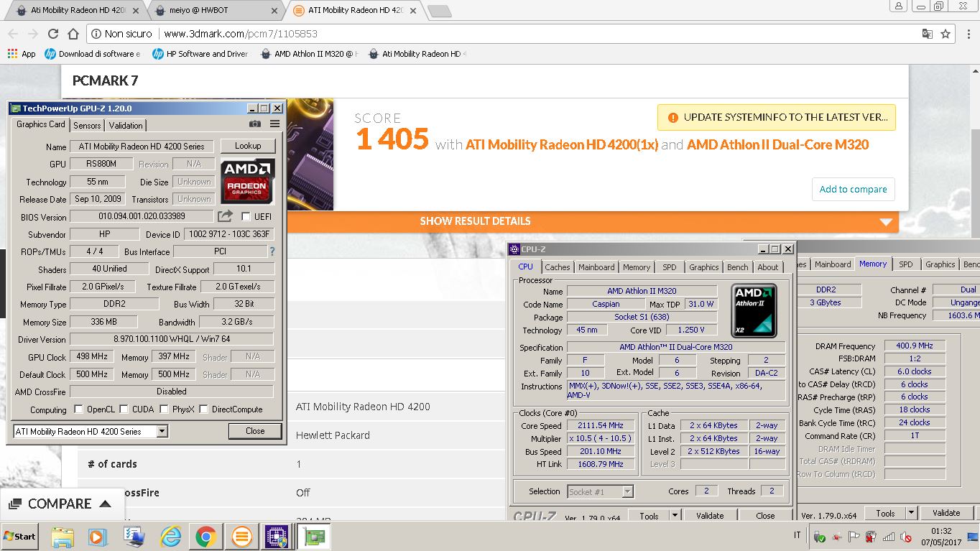Click the Windows Start button
Screen dimensions: 980x551
click(x=19, y=536)
